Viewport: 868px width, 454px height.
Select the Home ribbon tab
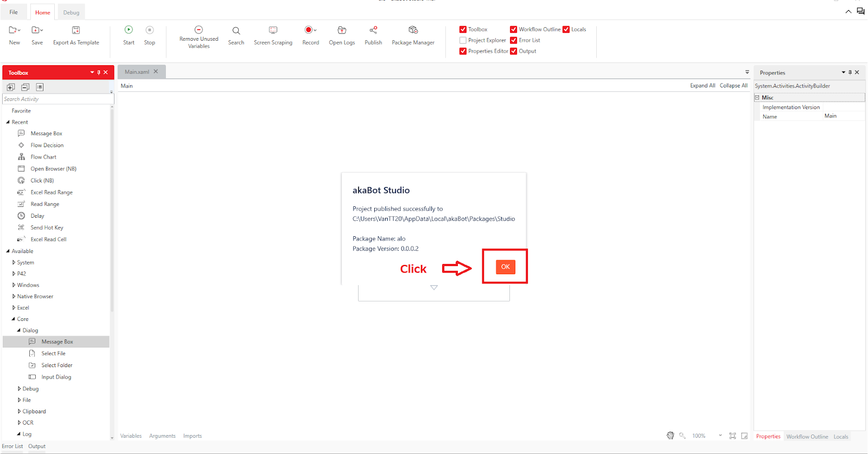click(x=43, y=12)
